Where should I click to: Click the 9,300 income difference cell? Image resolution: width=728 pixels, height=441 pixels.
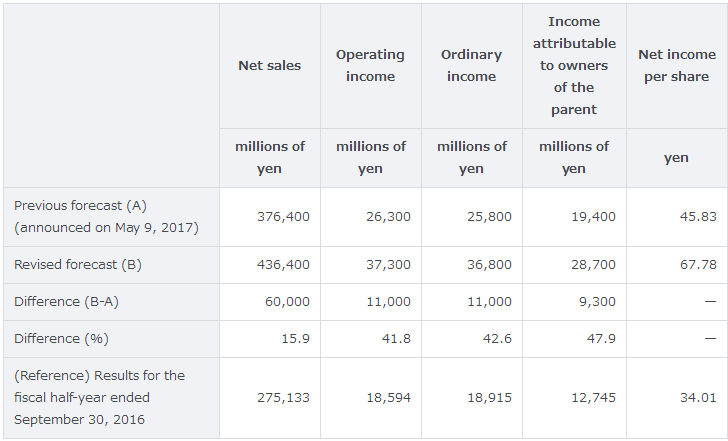click(598, 301)
